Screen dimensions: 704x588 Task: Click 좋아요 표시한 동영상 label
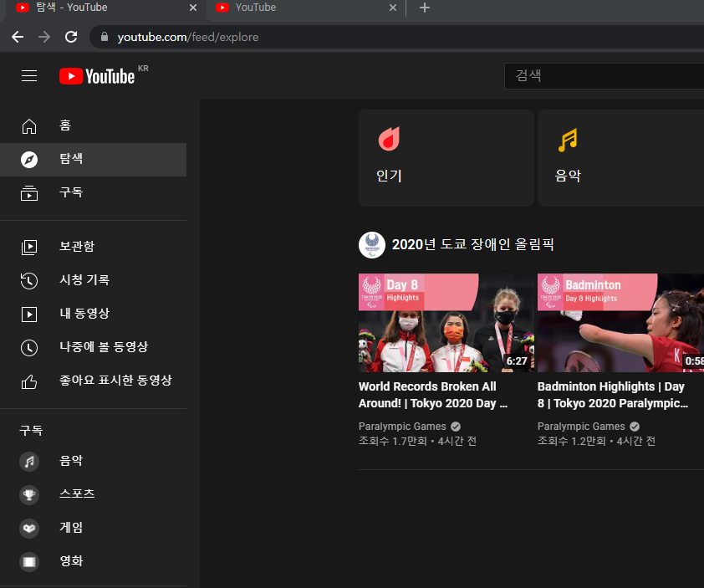pos(116,381)
